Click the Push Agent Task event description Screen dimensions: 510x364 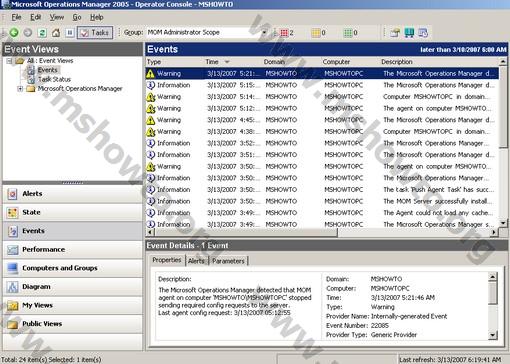click(438, 190)
